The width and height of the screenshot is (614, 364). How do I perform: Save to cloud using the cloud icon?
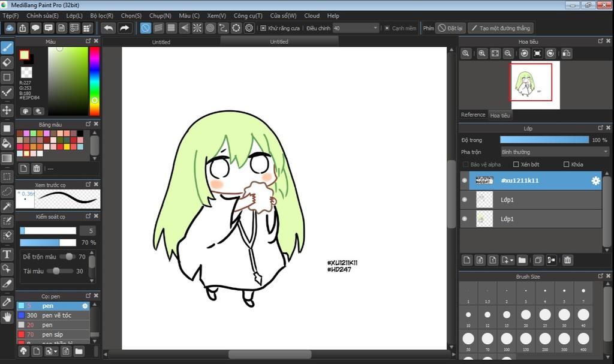click(10, 28)
